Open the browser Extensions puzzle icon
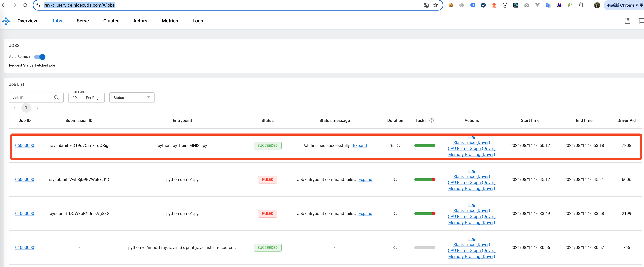 [x=581, y=5]
